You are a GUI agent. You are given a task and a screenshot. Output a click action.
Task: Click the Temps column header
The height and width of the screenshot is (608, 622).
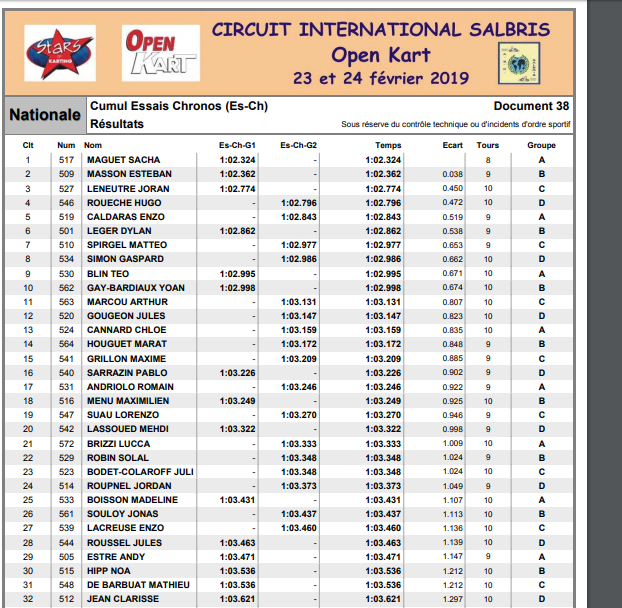point(388,145)
